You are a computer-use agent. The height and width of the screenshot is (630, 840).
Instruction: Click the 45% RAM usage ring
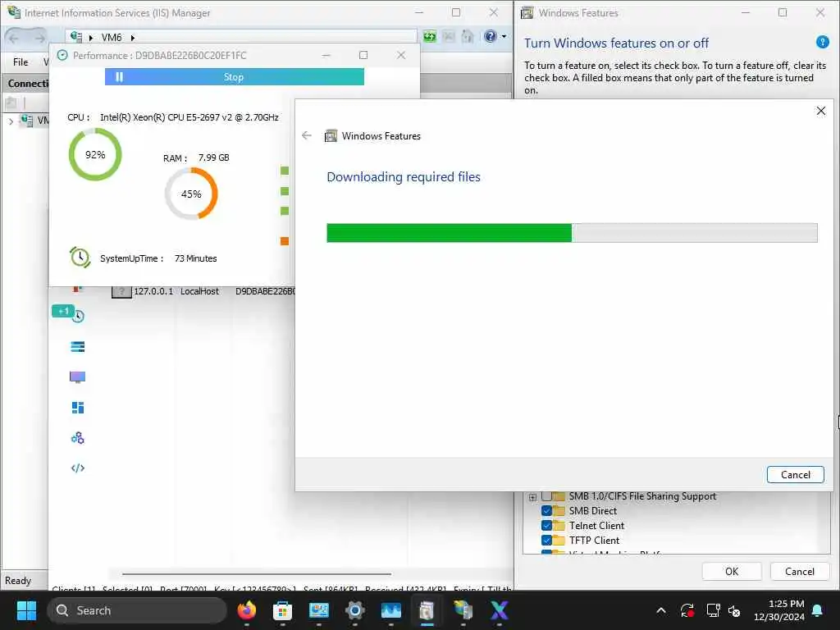[191, 194]
